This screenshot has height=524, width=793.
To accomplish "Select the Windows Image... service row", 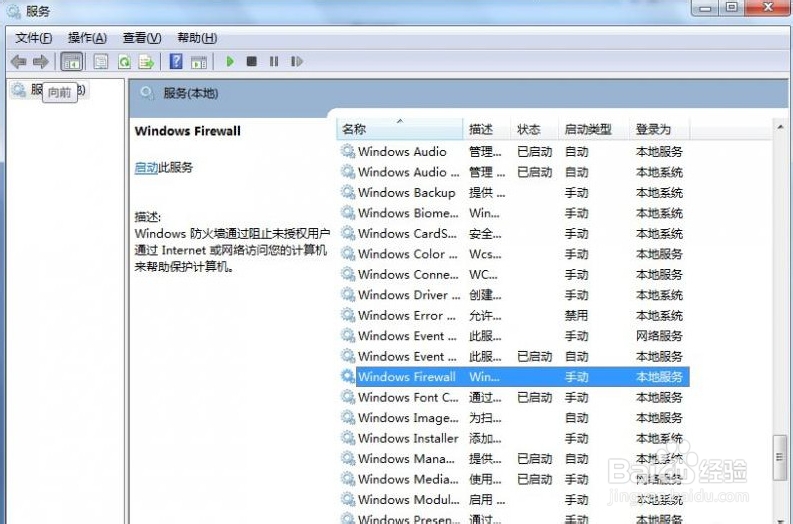I will pos(513,418).
